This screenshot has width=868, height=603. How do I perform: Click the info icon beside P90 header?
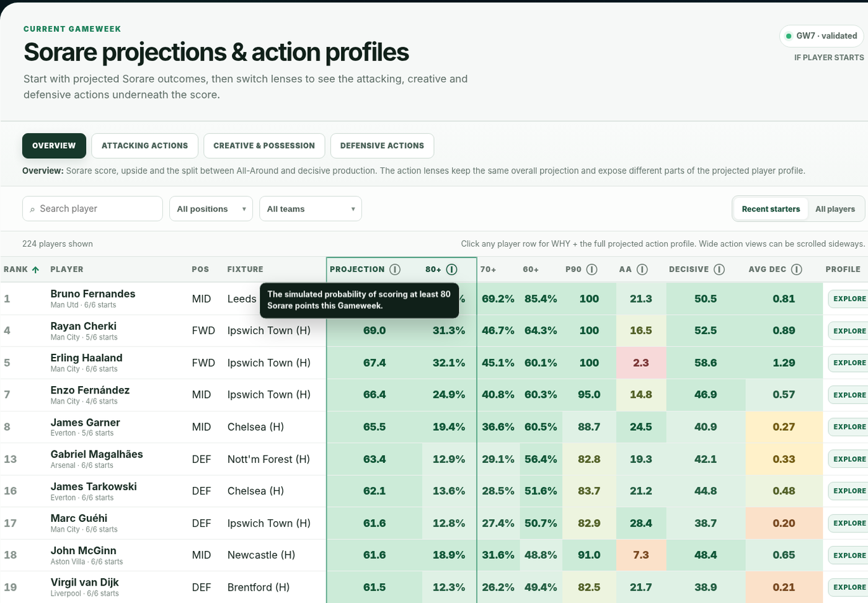point(592,270)
